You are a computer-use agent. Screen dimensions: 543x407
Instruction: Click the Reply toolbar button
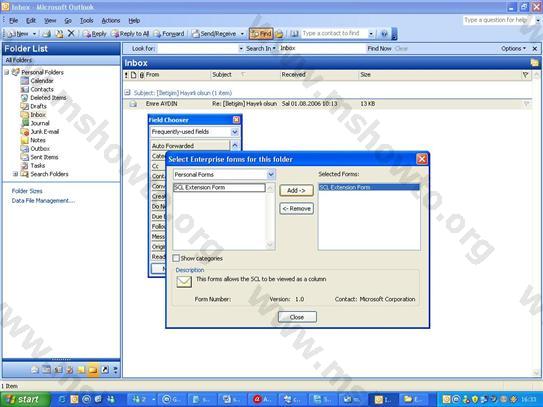click(x=95, y=34)
